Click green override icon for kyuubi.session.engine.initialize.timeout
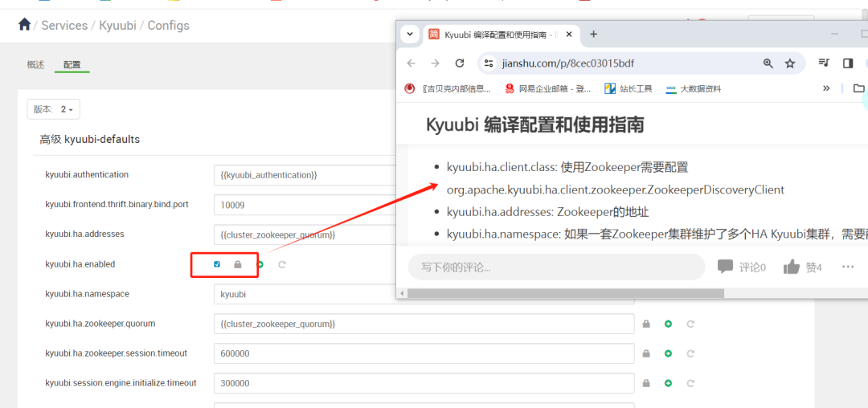 point(668,382)
